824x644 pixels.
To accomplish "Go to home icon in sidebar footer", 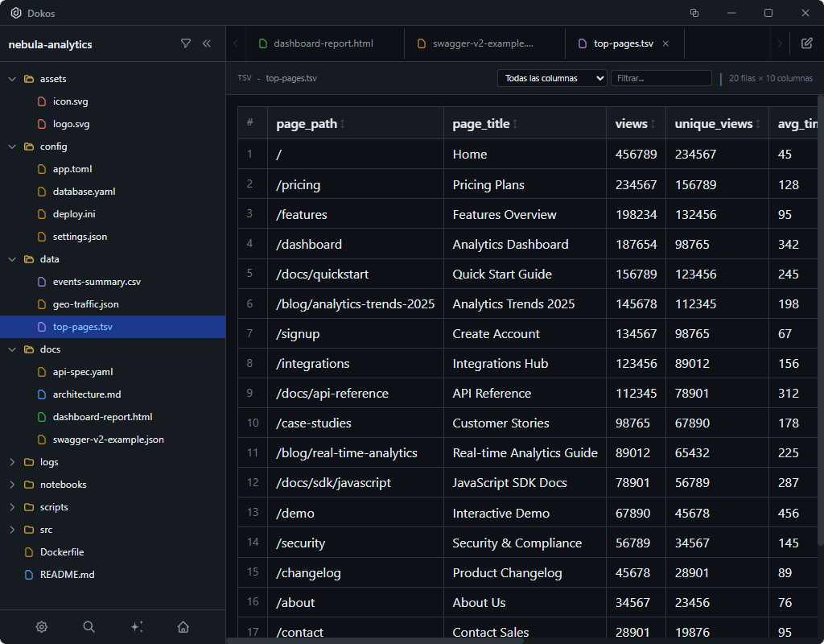I will point(183,627).
